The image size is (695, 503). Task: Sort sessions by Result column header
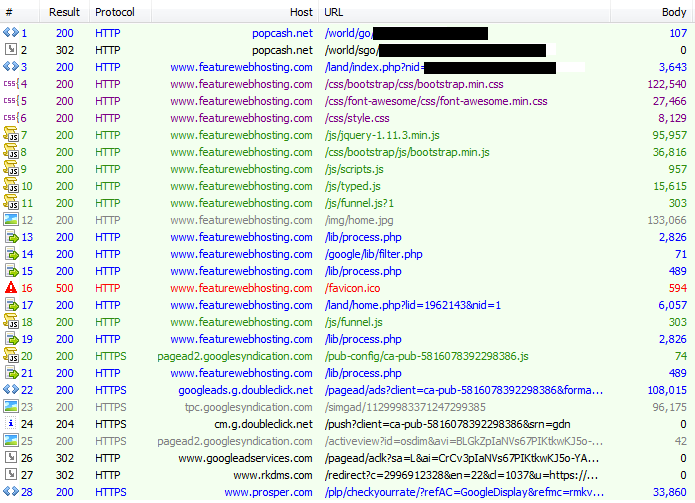64,12
